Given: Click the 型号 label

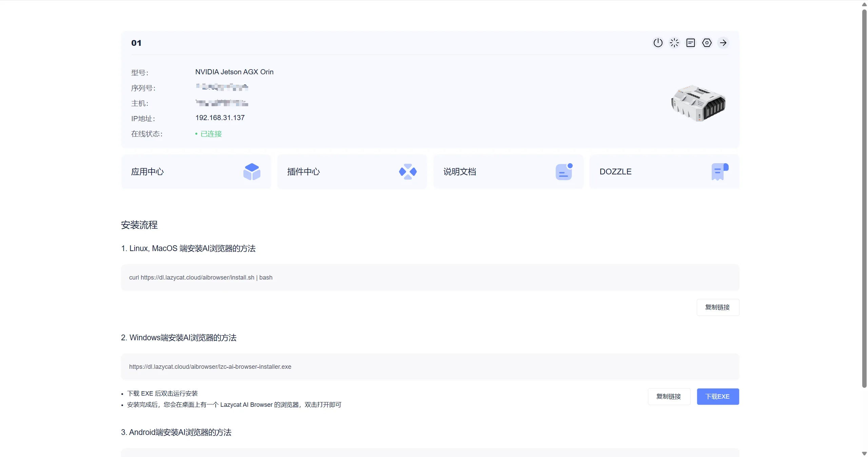Looking at the screenshot, I should pos(140,73).
